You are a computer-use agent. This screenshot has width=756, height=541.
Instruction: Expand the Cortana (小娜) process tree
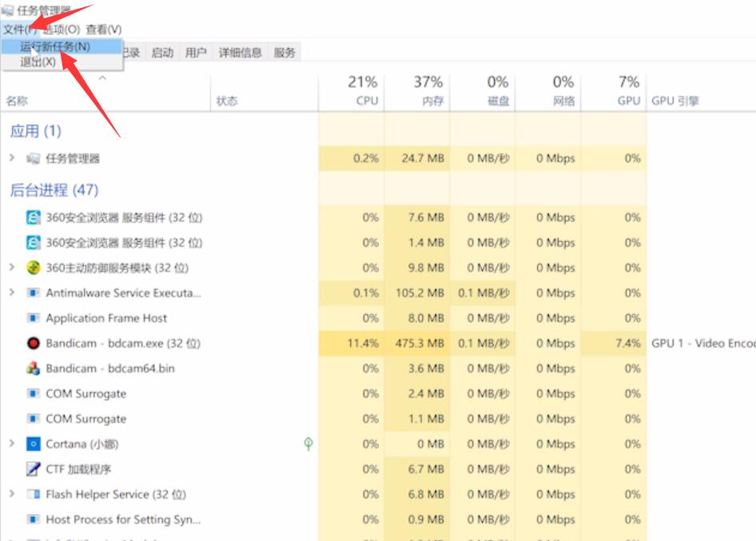click(14, 444)
